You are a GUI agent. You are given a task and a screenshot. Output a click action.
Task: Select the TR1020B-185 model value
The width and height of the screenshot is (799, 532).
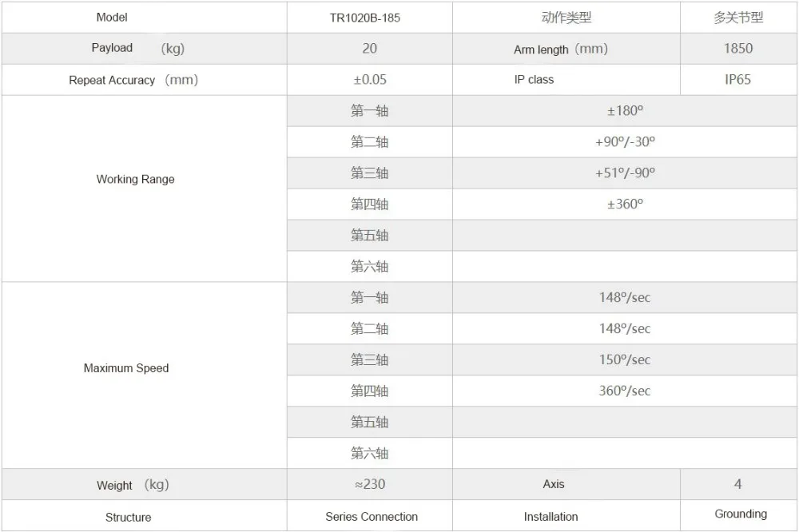pyautogui.click(x=365, y=18)
